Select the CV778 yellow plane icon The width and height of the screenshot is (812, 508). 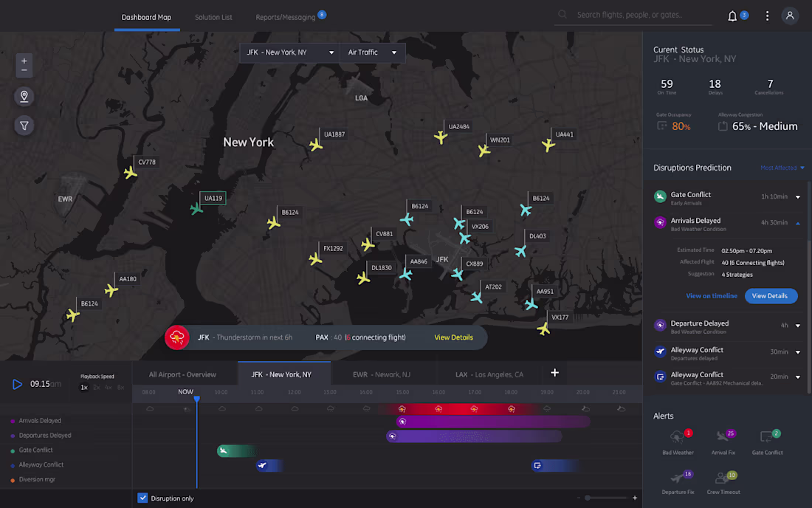[x=131, y=173]
